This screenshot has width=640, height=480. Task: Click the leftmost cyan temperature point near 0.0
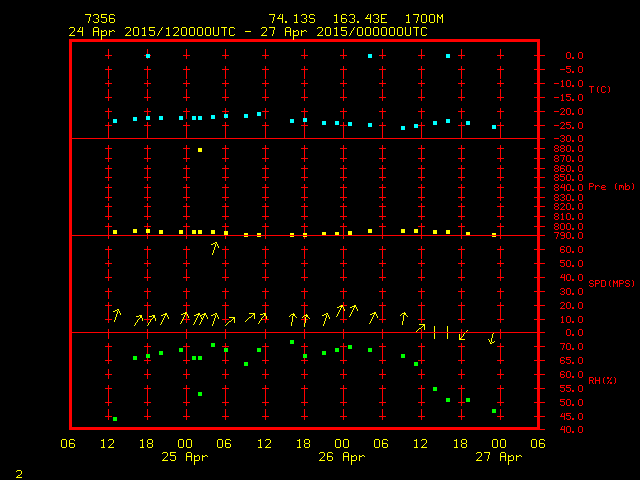[148, 56]
